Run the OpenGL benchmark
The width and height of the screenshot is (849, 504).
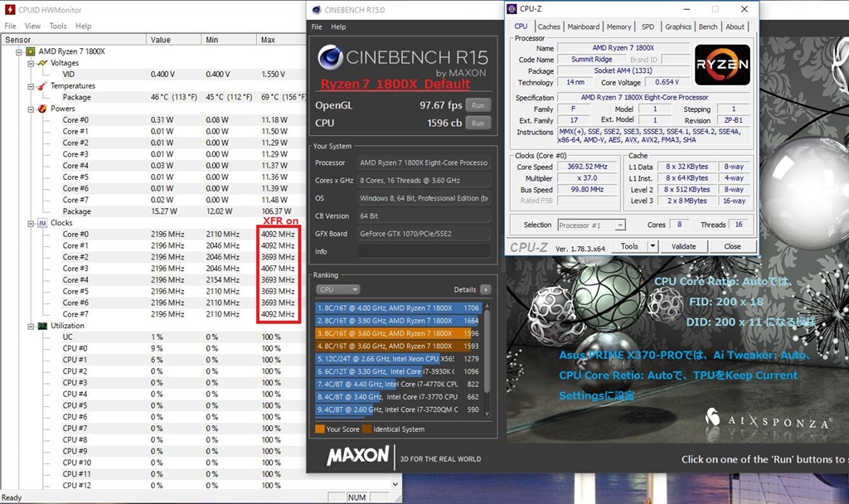[x=478, y=105]
